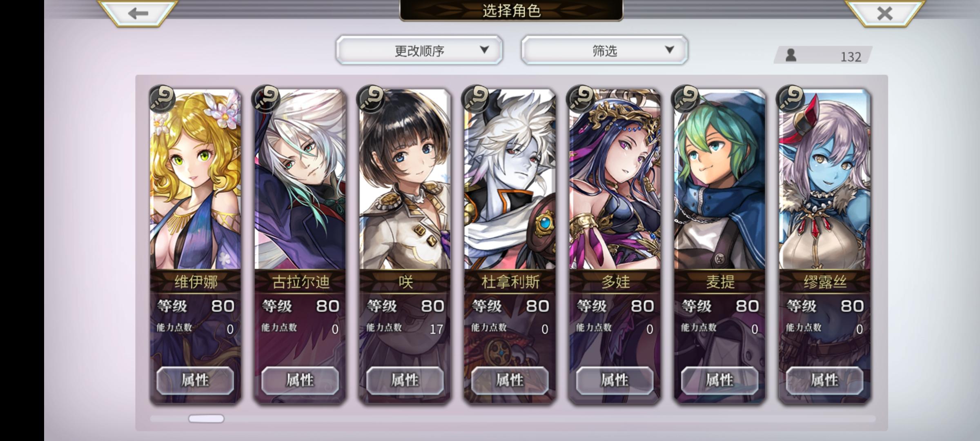Image resolution: width=980 pixels, height=441 pixels.
Task: Click the key icon on 多娃 card
Action: tap(581, 98)
